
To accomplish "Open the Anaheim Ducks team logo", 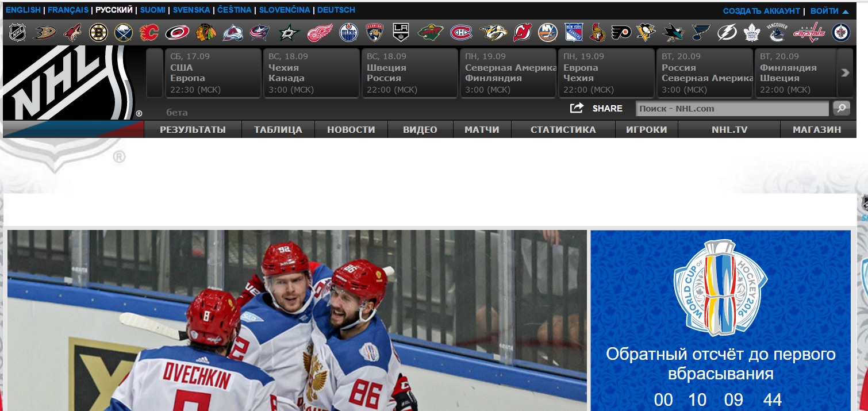I will coord(45,33).
